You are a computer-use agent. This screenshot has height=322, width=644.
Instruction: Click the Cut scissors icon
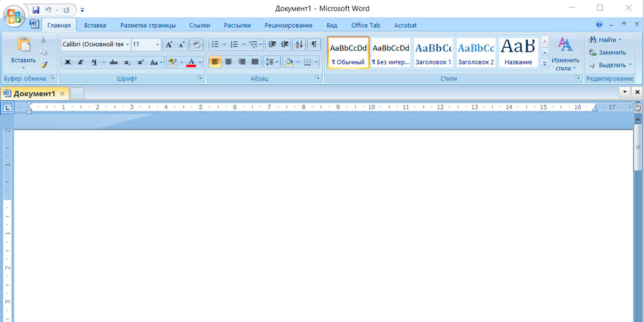[x=43, y=40]
